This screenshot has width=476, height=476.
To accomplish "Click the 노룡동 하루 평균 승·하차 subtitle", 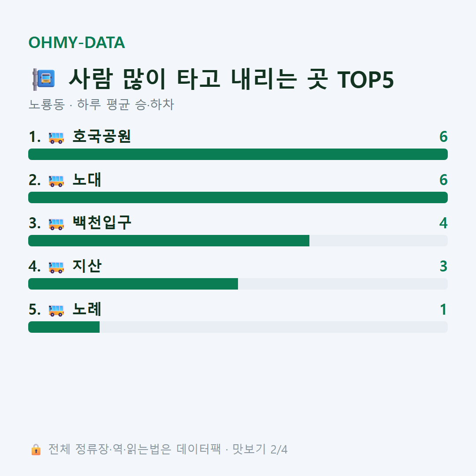I will click(x=101, y=104).
